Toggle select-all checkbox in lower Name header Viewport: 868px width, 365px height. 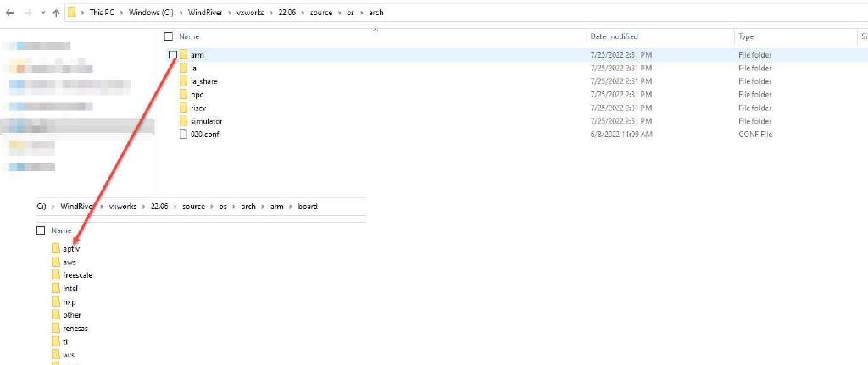point(41,230)
